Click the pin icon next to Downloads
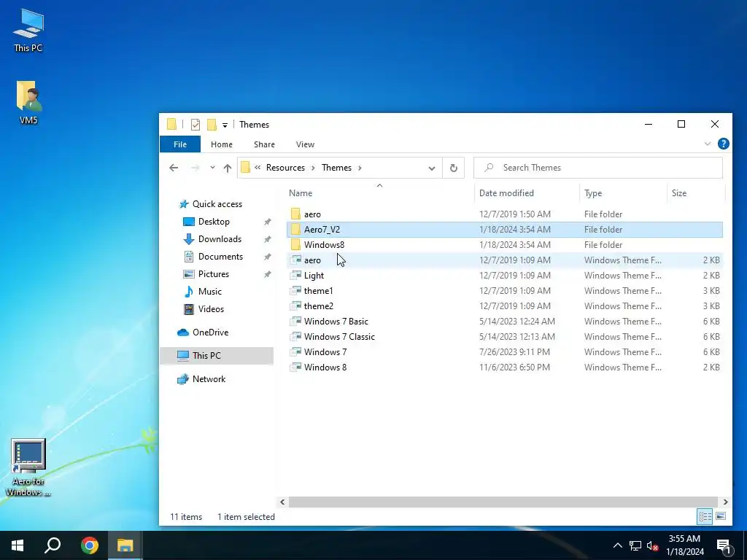The height and width of the screenshot is (560, 747). click(267, 239)
